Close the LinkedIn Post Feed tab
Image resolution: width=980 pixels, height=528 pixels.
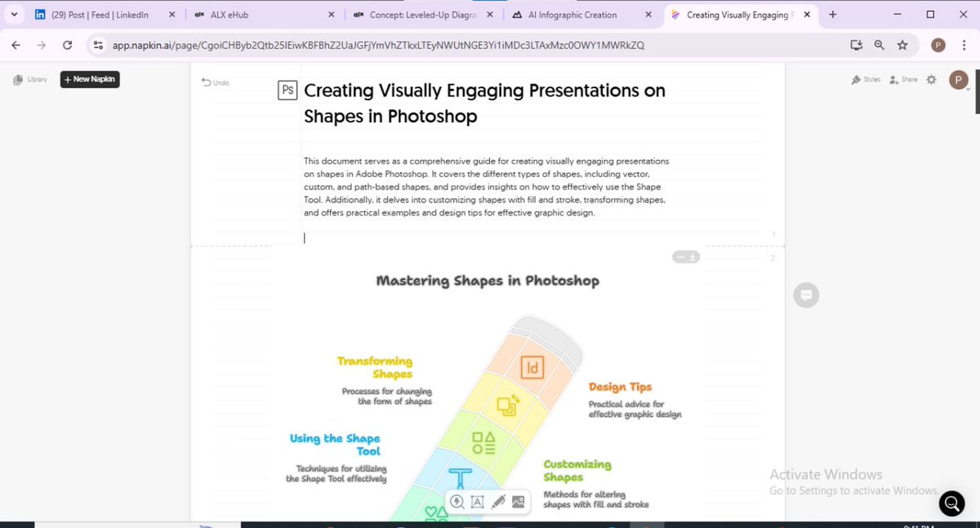[x=171, y=15]
